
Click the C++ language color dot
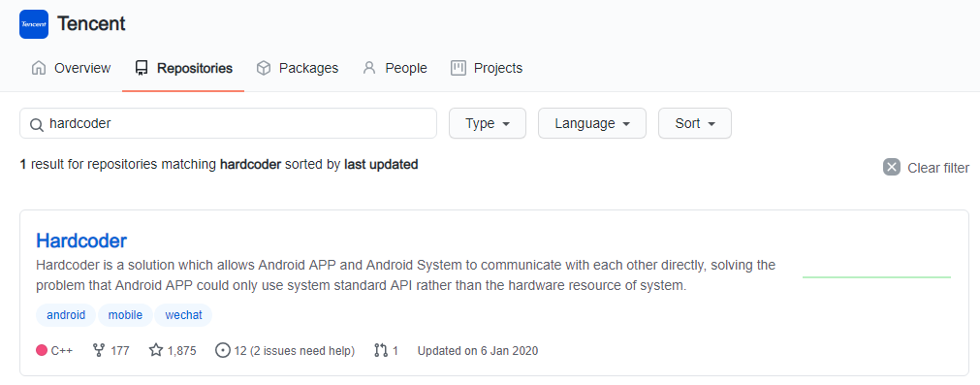pos(42,350)
